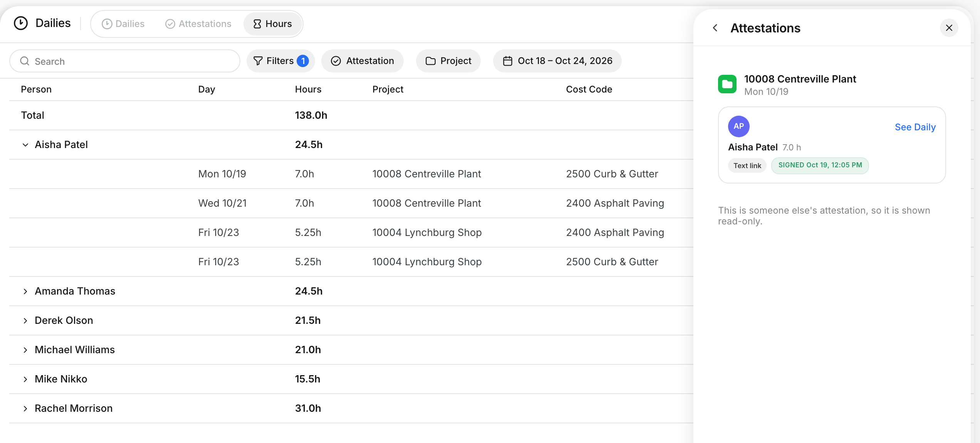Expand the Derek Olson row
Image resolution: width=980 pixels, height=443 pixels.
(25, 321)
